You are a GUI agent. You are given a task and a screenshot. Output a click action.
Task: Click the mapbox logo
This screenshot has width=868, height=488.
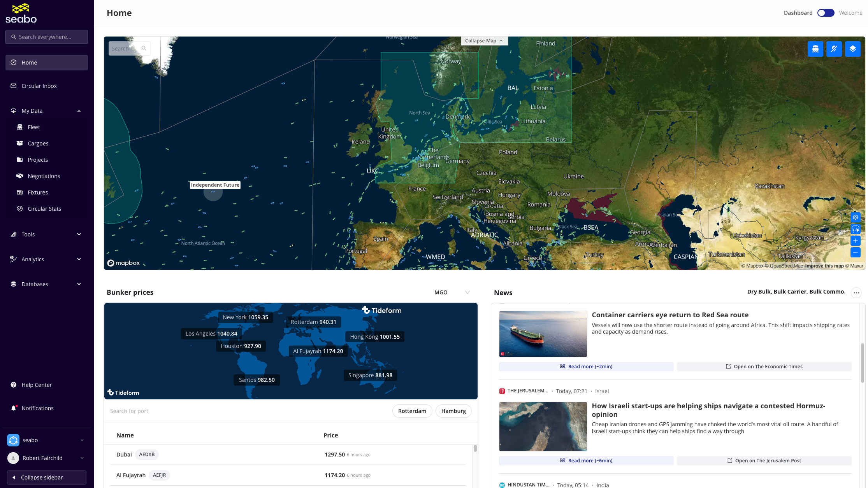pyautogui.click(x=123, y=263)
